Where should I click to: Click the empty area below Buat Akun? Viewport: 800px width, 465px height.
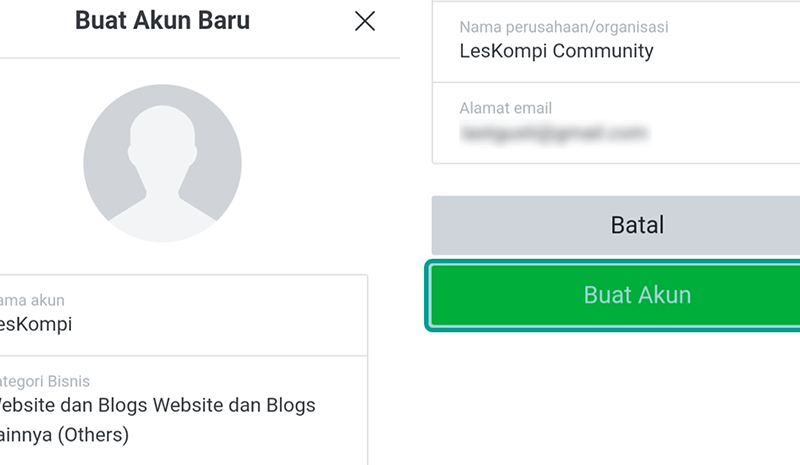(612, 398)
